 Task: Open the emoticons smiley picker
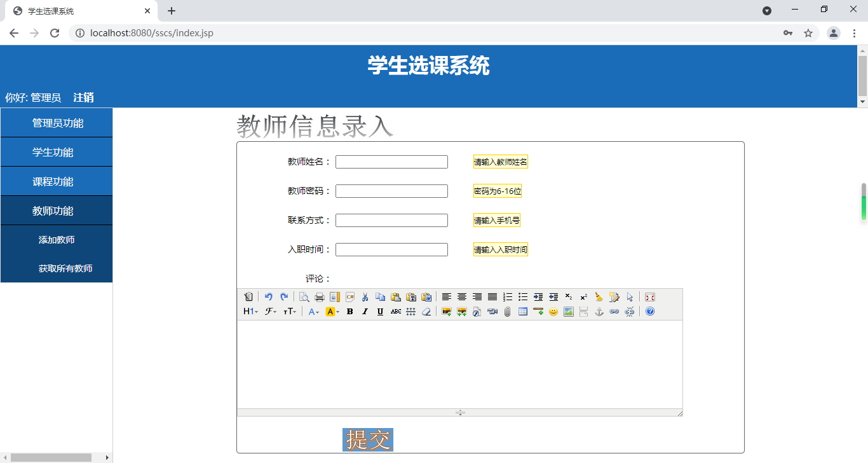(553, 312)
